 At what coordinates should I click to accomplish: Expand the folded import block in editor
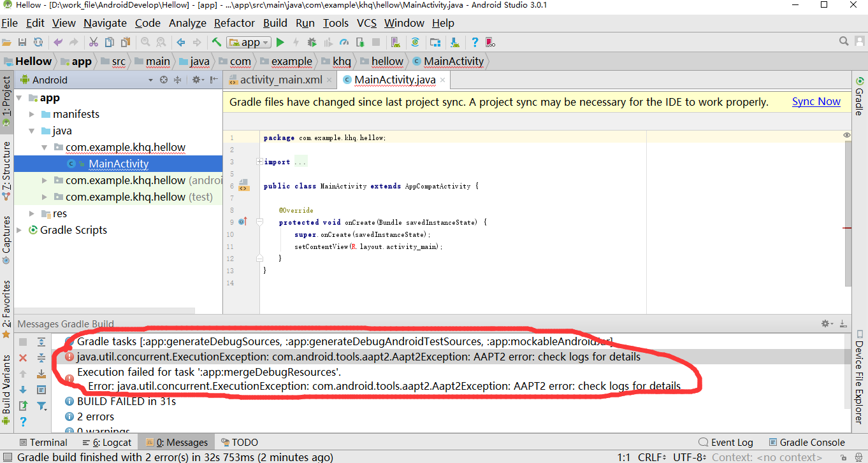pos(259,162)
